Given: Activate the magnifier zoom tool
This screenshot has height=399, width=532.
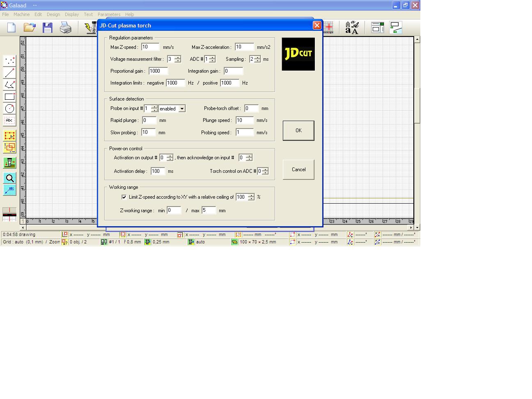Looking at the screenshot, I should click(x=9, y=178).
